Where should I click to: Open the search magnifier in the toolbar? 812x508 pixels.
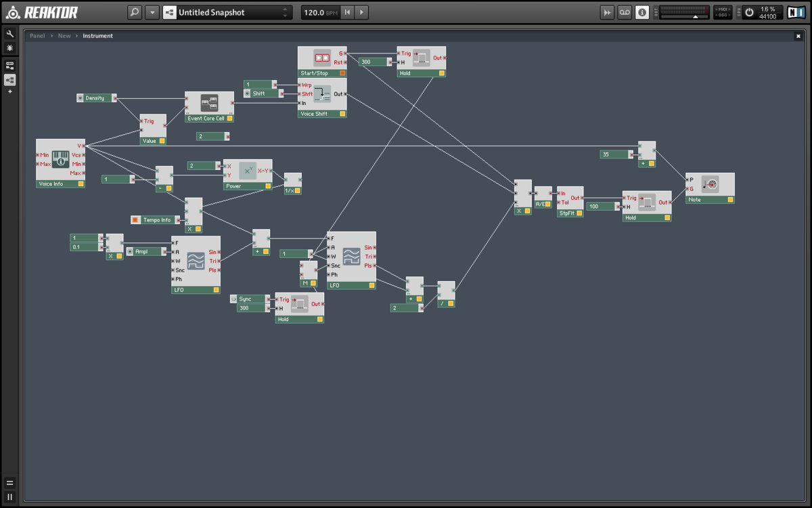click(135, 12)
